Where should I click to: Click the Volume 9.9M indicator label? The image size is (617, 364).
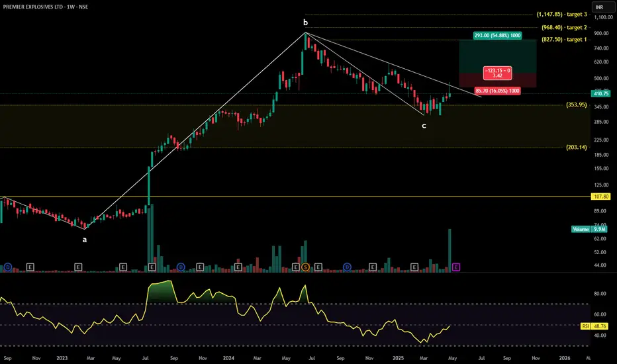(x=589, y=229)
